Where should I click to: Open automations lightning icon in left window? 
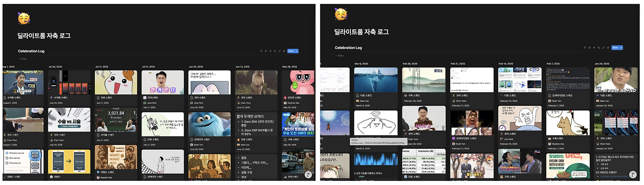pyautogui.click(x=270, y=51)
